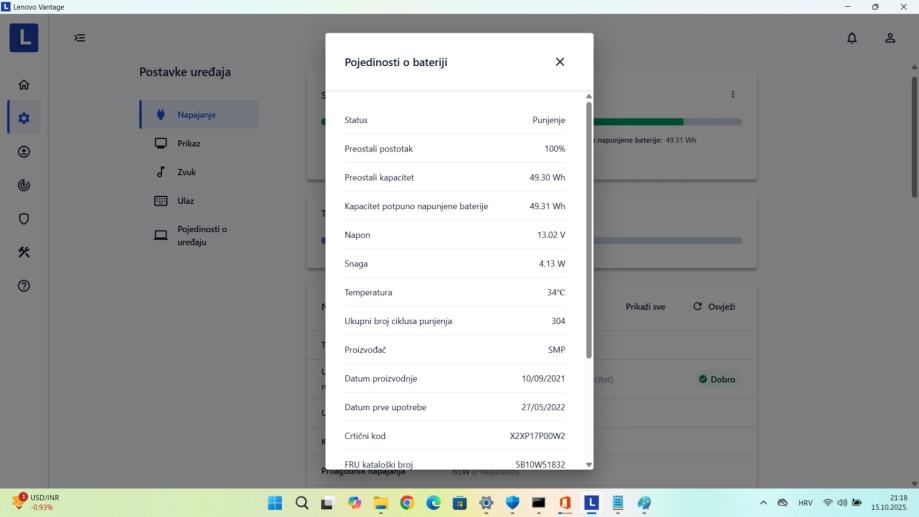The height and width of the screenshot is (517, 919).
Task: Open the three-dot options menu on battery card
Action: 732,95
